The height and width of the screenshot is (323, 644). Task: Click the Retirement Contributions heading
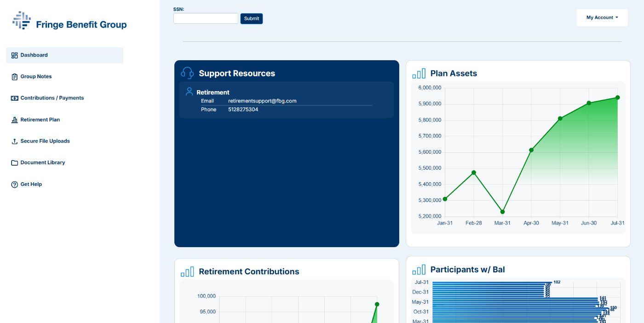point(249,271)
